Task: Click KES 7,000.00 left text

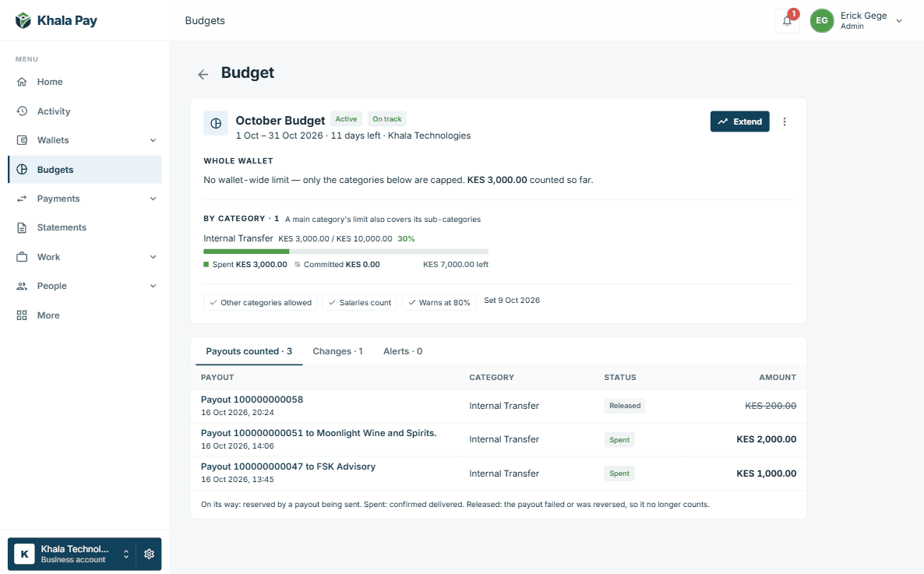Action: (456, 265)
